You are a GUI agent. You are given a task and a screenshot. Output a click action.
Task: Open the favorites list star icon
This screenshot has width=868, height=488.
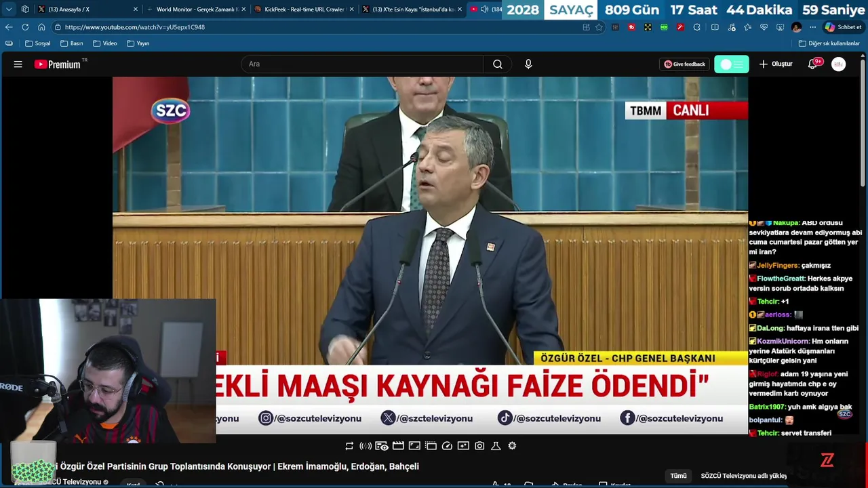pyautogui.click(x=747, y=27)
